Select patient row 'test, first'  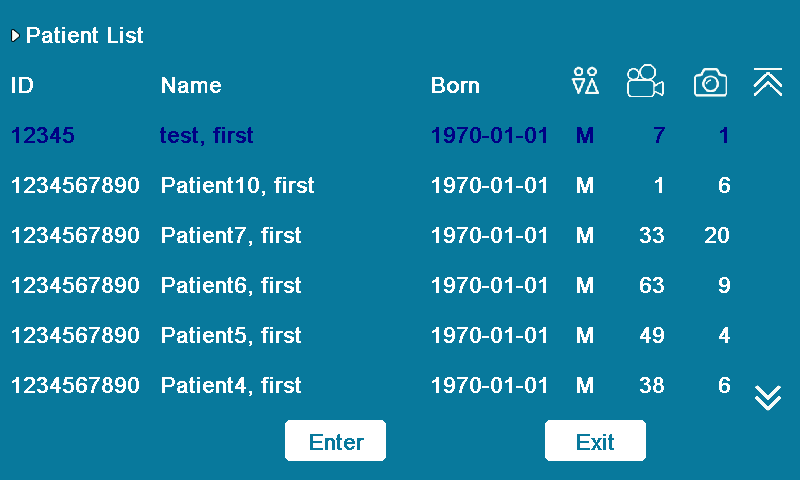point(207,135)
